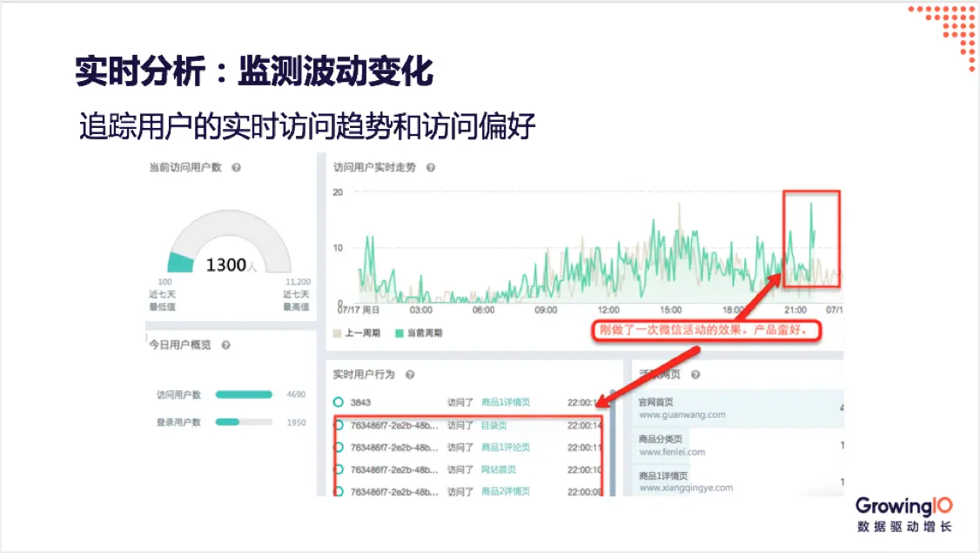The image size is (980, 553).
Task: Click the 12:00 label on chart axis
Action: [x=608, y=310]
